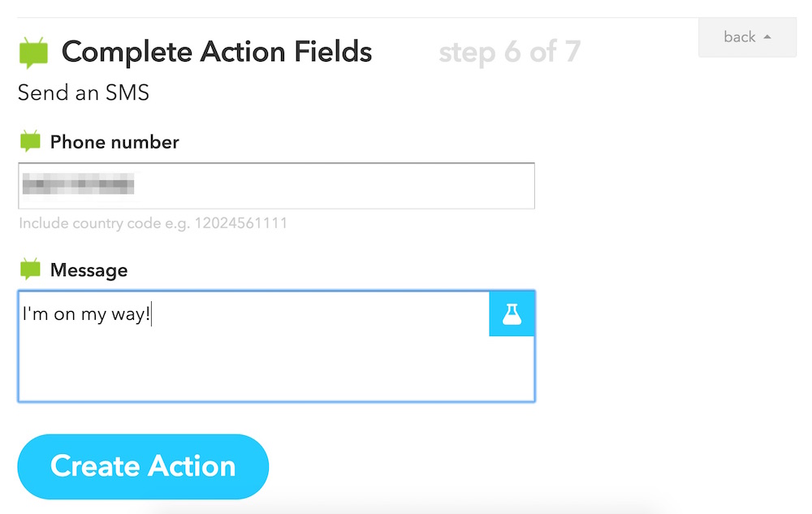Image resolution: width=812 pixels, height=514 pixels.
Task: Place cursor after "I'm on my way!" text
Action: pyautogui.click(x=153, y=314)
